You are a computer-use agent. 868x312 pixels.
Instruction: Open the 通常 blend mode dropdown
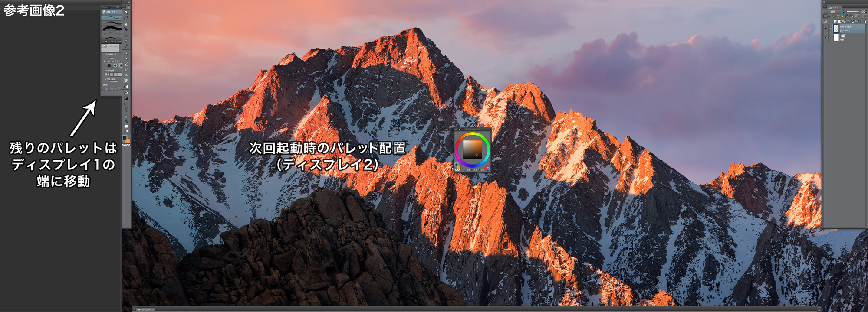point(833,12)
